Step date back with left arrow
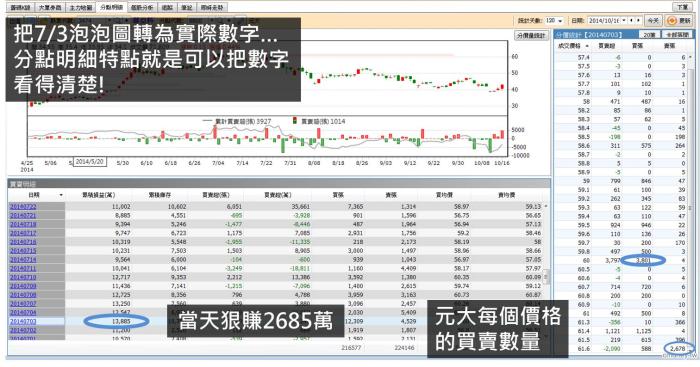 point(631,21)
